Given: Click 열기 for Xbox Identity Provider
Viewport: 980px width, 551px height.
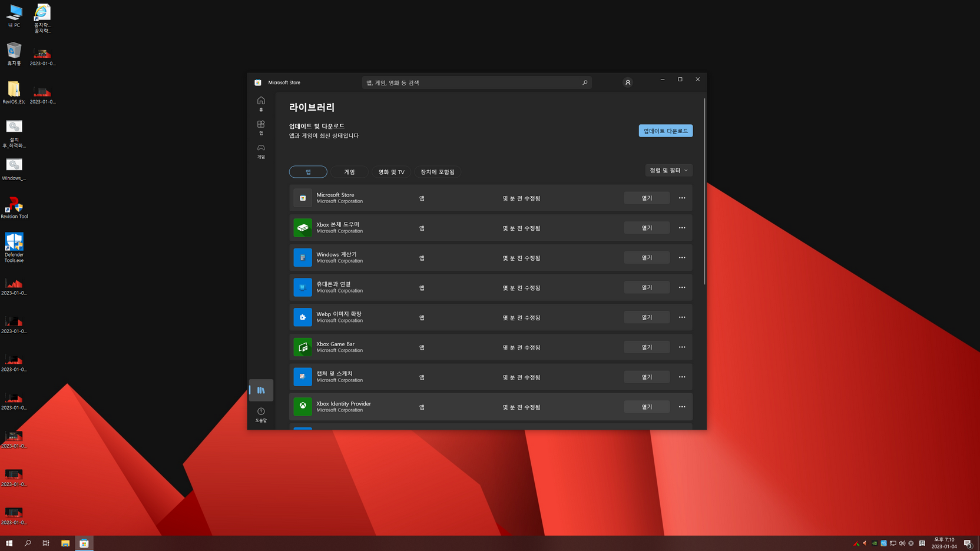Looking at the screenshot, I should point(647,407).
